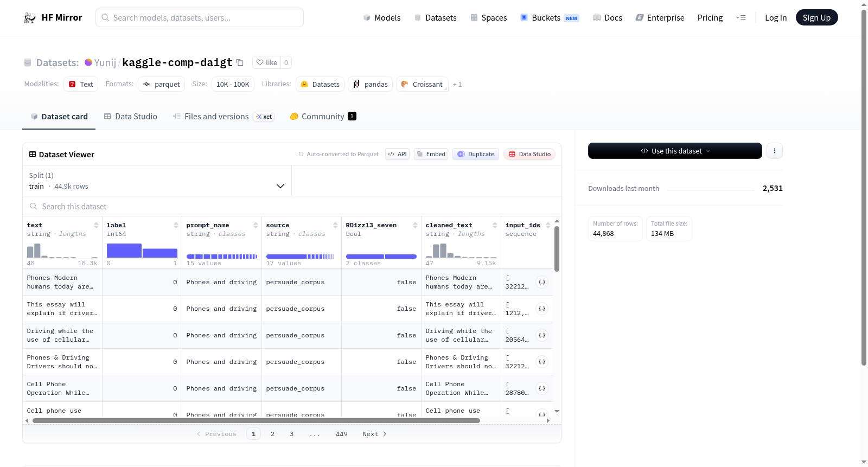868x467 pixels.
Task: Expand the input_ids cell in Cell Phone Operation row
Action: coord(541,388)
